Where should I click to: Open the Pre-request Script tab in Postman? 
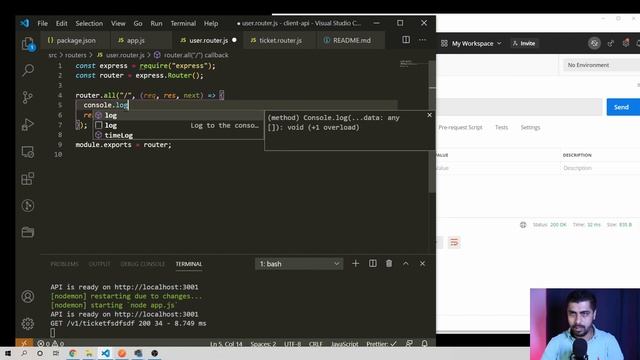460,127
